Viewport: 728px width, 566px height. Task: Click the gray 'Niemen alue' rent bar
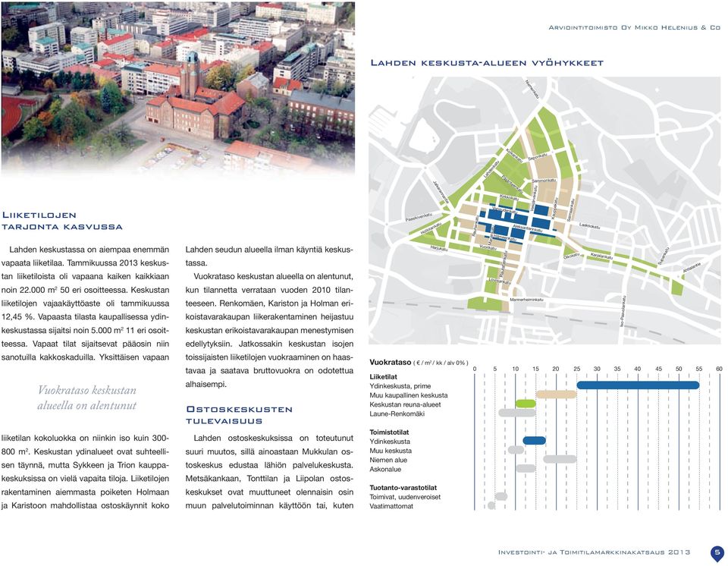click(560, 459)
